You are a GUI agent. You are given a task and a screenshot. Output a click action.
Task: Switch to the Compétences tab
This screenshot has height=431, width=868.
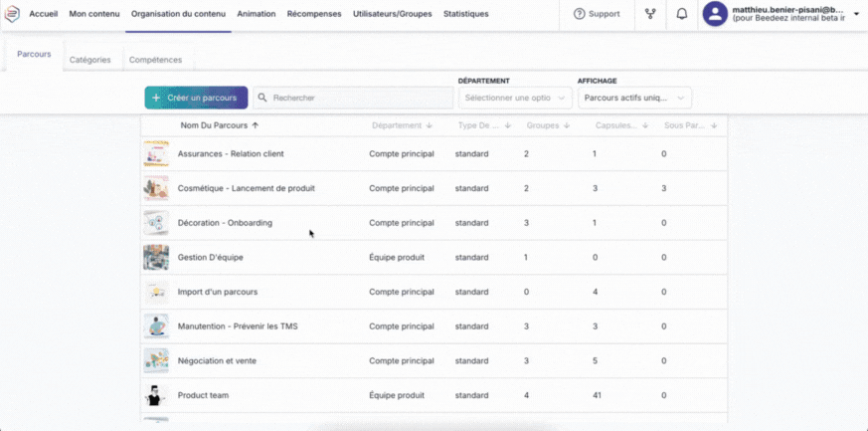click(154, 60)
